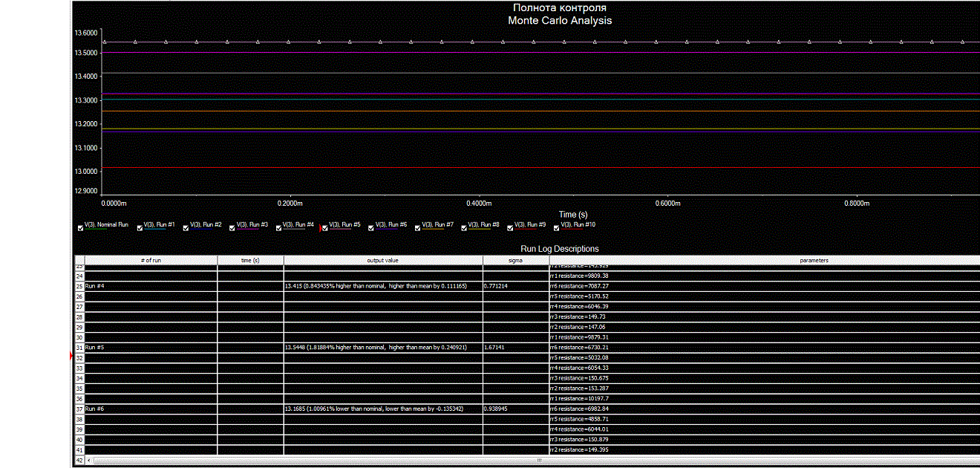Select 'rr5 resistance=5032.08' cell
Image resolution: width=980 pixels, height=468 pixels.
tap(765, 358)
